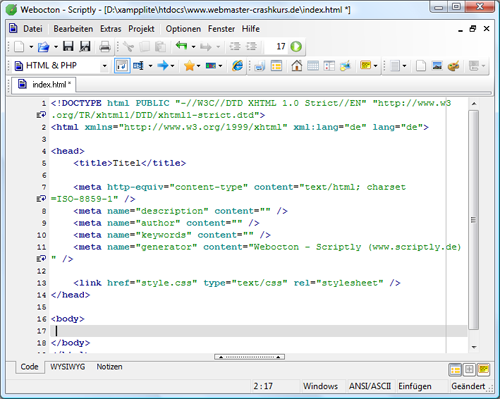Click the scrollbar up arrow
Screen dimensions: 500x399
(x=474, y=104)
